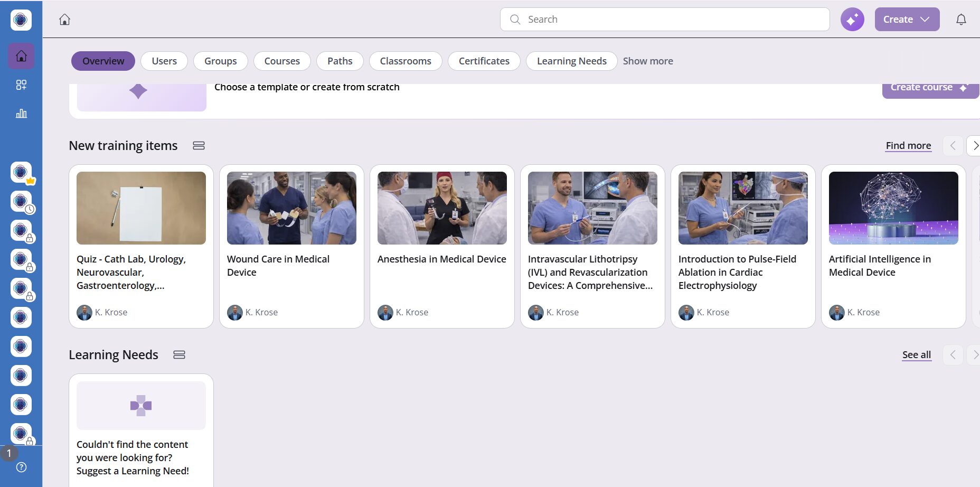This screenshot has height=487, width=980.
Task: Expand Show more navigation tabs
Action: pyautogui.click(x=647, y=61)
